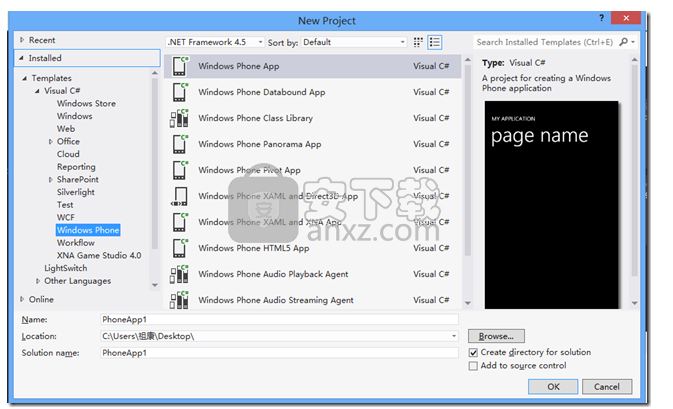Select the Workflow template category

click(x=76, y=243)
